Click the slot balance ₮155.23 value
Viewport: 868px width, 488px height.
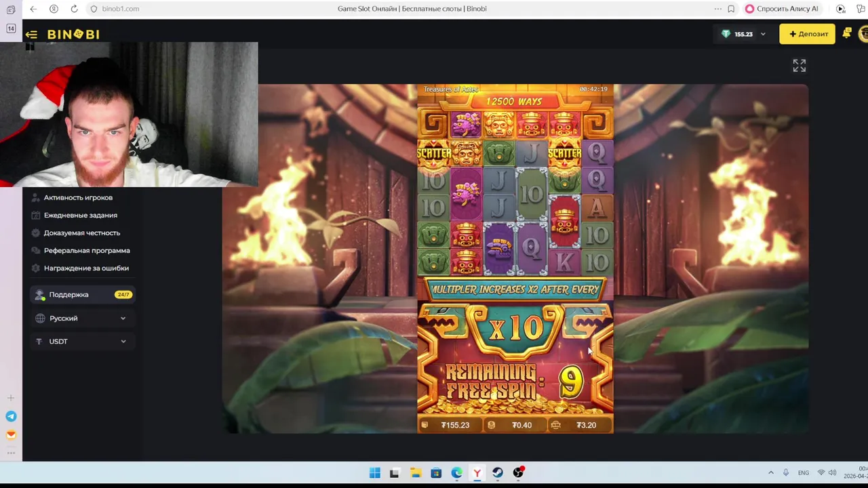454,425
